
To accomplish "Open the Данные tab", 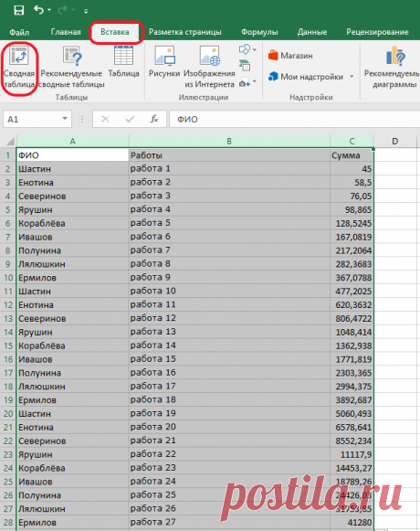I will 312,32.
